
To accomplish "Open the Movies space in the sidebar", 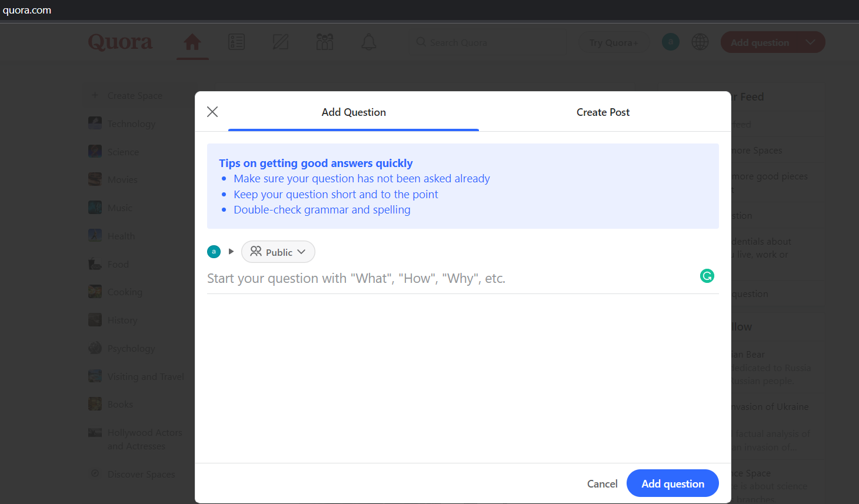I will (122, 179).
